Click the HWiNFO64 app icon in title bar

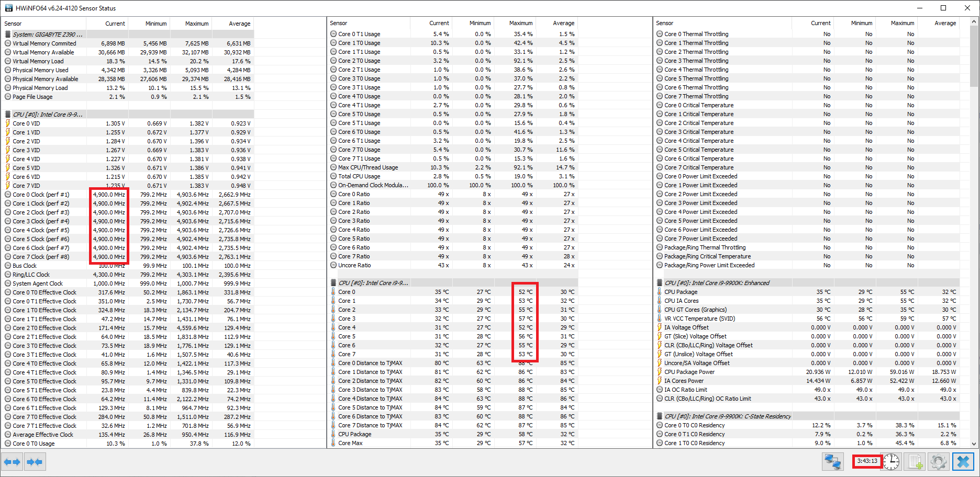tap(9, 8)
